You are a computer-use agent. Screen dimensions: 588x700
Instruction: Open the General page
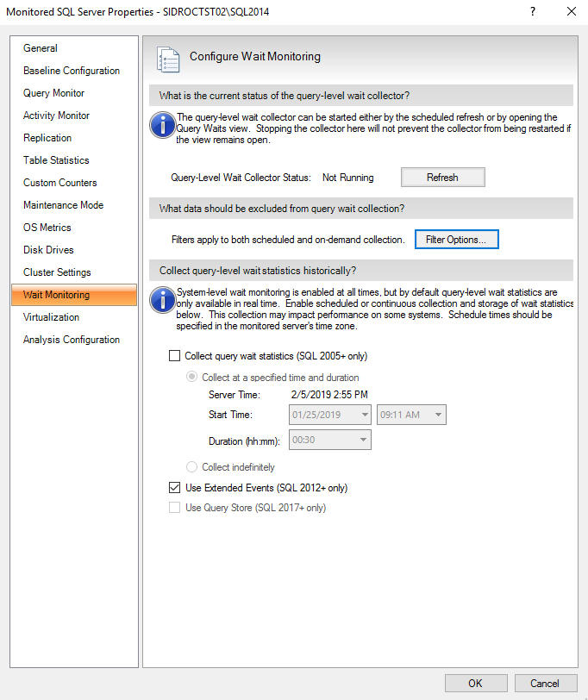(41, 48)
